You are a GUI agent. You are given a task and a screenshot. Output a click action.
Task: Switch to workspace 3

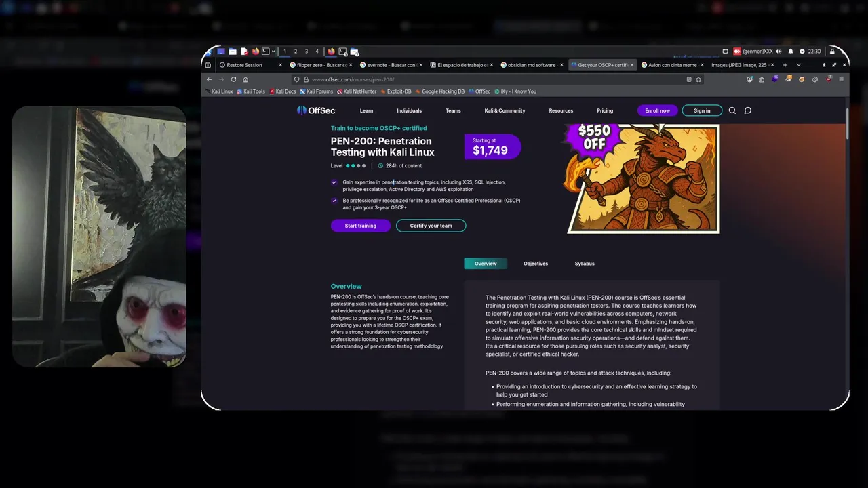point(307,52)
